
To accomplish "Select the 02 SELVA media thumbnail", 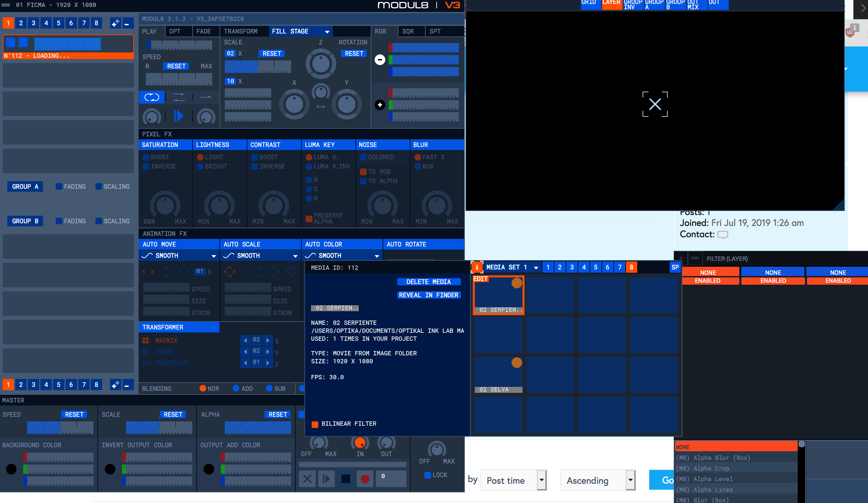I will (498, 375).
